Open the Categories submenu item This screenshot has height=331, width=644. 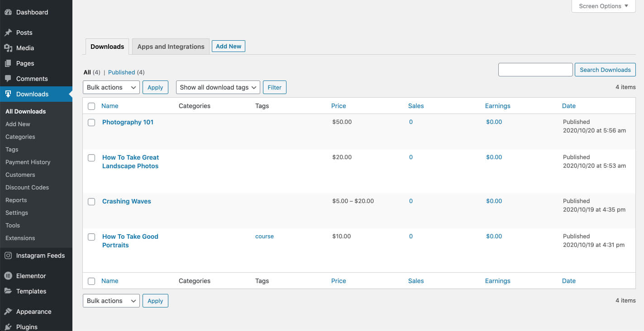coord(20,137)
